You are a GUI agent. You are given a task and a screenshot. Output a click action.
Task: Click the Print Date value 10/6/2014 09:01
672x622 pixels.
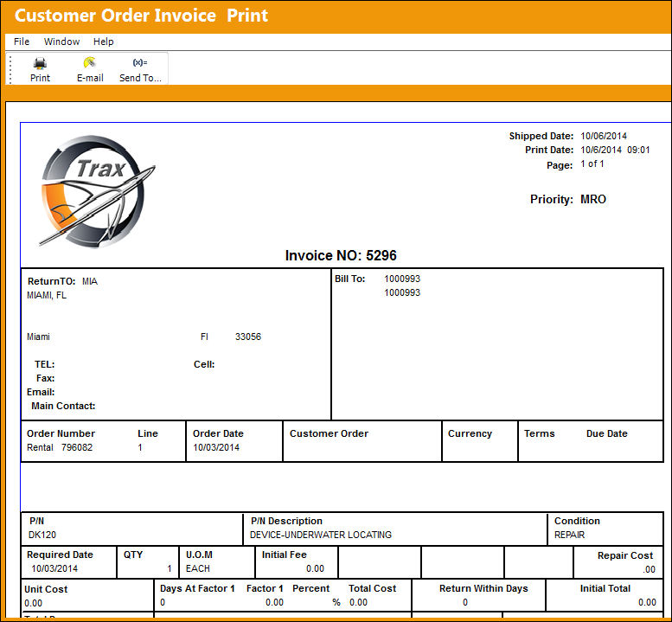click(x=615, y=150)
